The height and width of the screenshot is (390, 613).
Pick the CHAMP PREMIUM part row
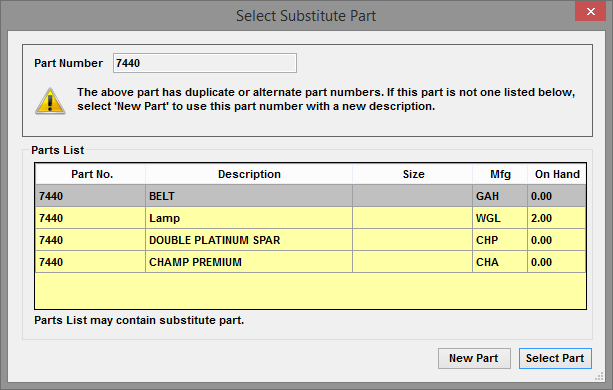click(x=310, y=262)
